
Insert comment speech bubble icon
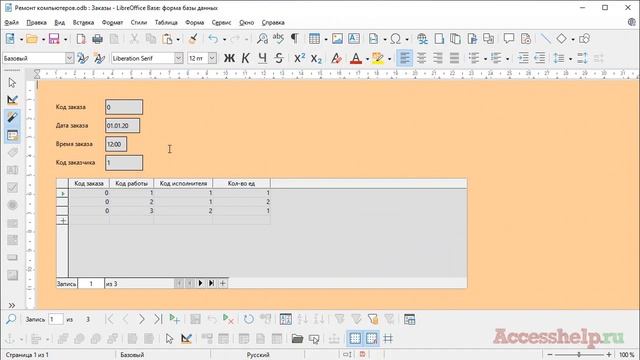tap(509, 39)
